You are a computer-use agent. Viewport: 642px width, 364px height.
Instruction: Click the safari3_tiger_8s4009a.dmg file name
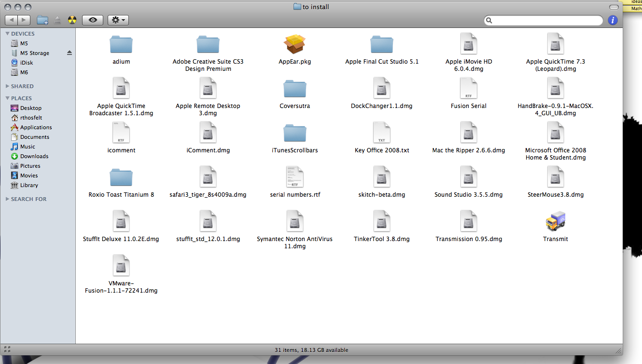(208, 195)
